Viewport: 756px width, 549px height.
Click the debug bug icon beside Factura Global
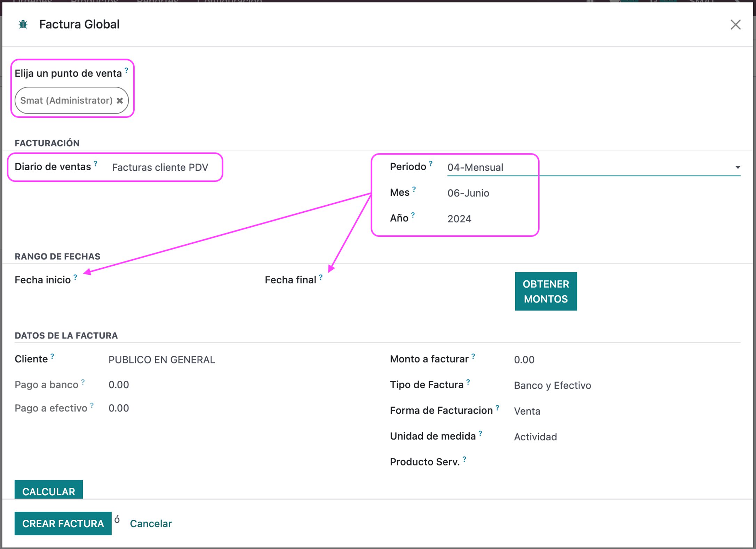(x=23, y=24)
